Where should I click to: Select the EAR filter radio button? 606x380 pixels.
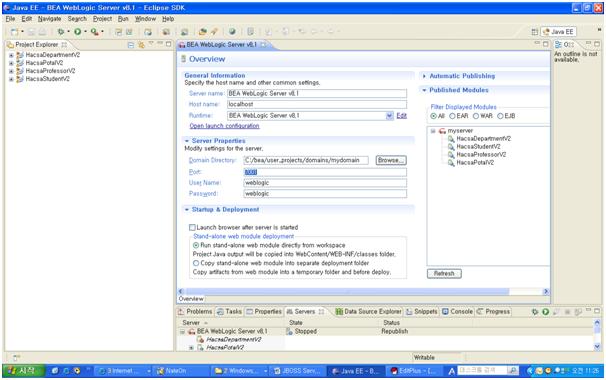452,116
